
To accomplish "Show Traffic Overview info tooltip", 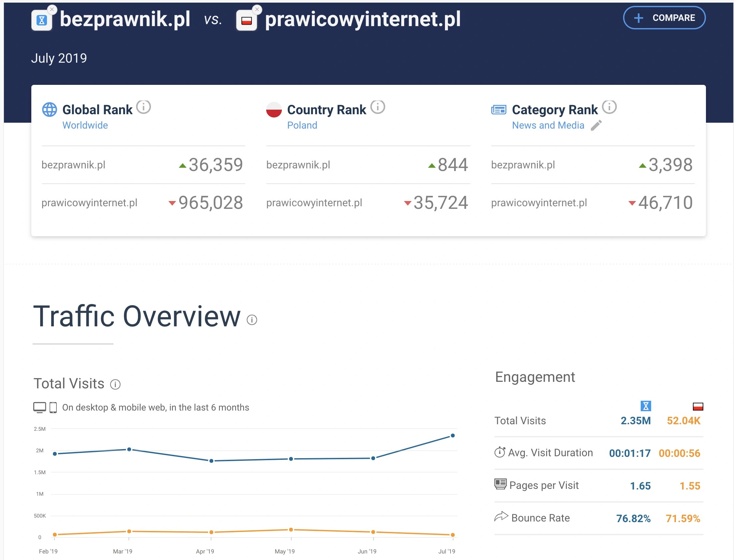I will click(252, 320).
